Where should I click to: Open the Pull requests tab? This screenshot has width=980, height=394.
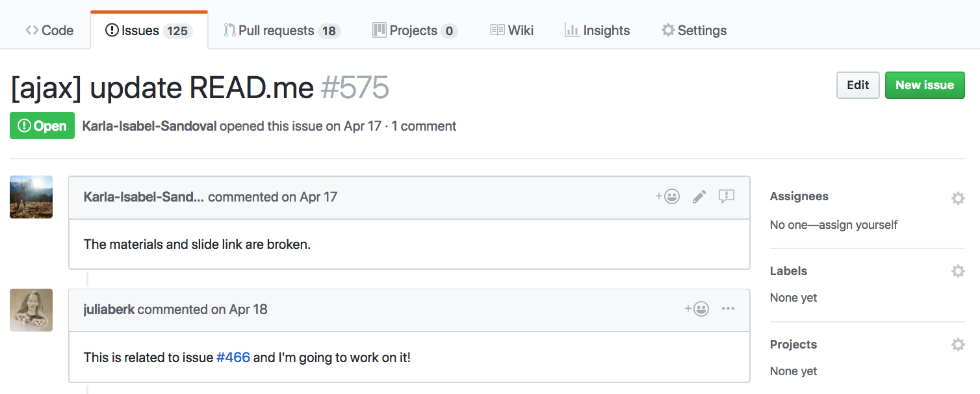pos(281,31)
